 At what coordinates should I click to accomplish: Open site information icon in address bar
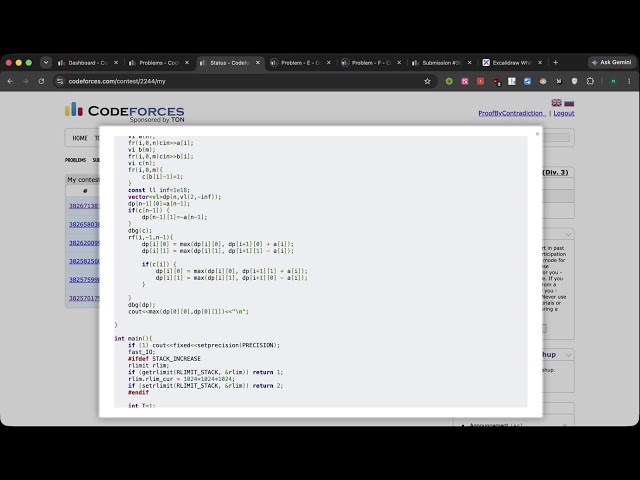click(60, 81)
